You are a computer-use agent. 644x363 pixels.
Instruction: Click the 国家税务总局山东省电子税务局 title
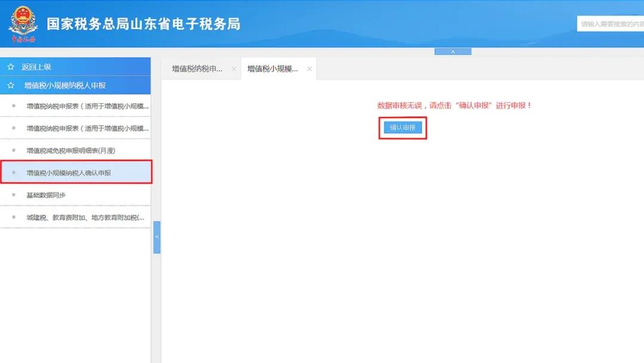pos(143,24)
